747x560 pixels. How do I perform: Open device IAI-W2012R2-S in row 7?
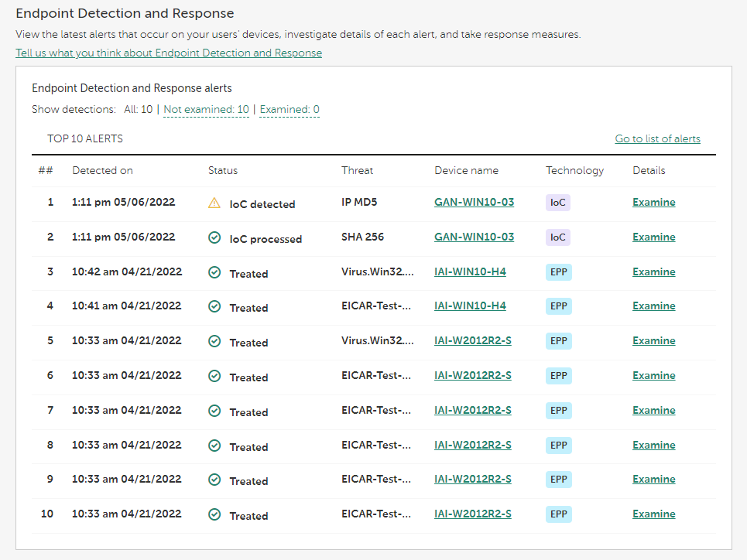coord(472,411)
